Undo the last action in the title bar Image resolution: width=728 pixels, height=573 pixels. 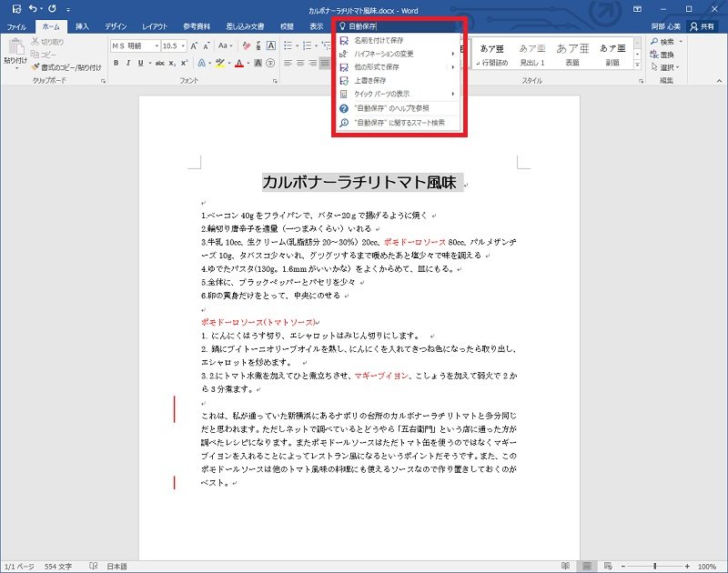(33, 9)
